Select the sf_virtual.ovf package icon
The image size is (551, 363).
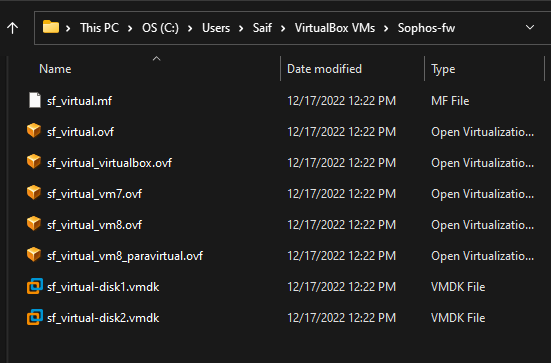34,131
